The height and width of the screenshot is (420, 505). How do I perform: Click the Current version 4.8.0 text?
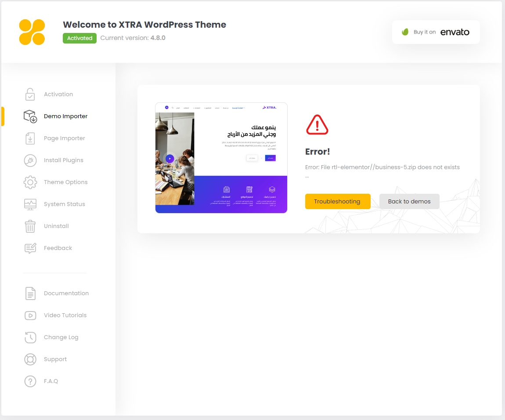pyautogui.click(x=133, y=38)
